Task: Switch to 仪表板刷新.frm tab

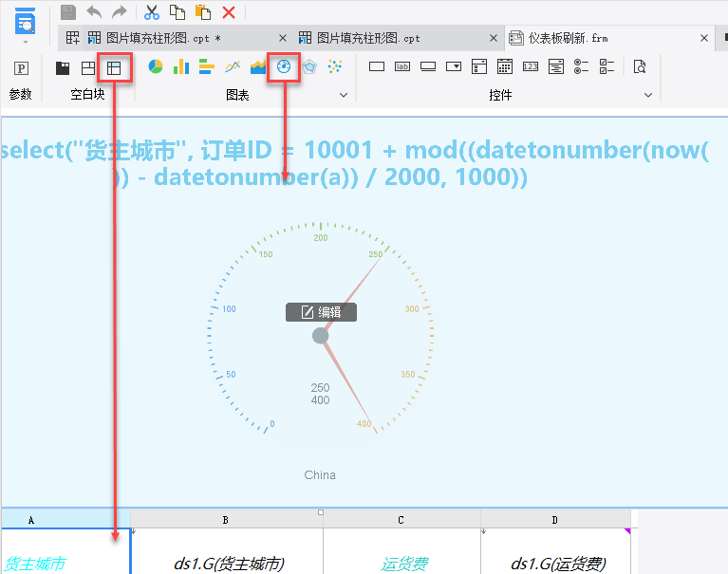Action: [569, 38]
